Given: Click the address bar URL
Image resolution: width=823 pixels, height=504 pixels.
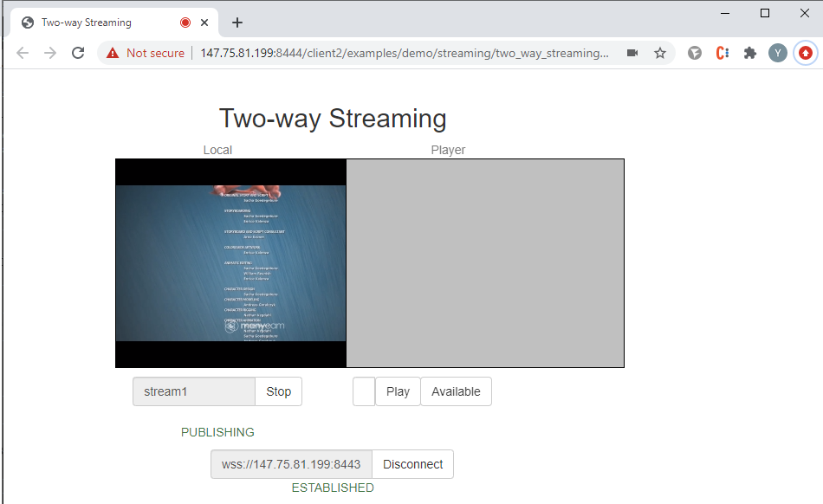Looking at the screenshot, I should coord(405,53).
